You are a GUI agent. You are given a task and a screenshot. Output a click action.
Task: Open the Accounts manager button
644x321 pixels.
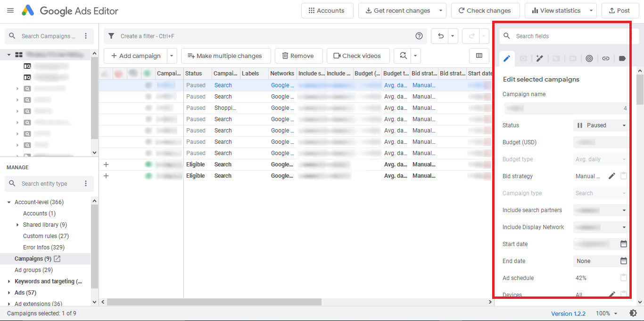(x=327, y=10)
